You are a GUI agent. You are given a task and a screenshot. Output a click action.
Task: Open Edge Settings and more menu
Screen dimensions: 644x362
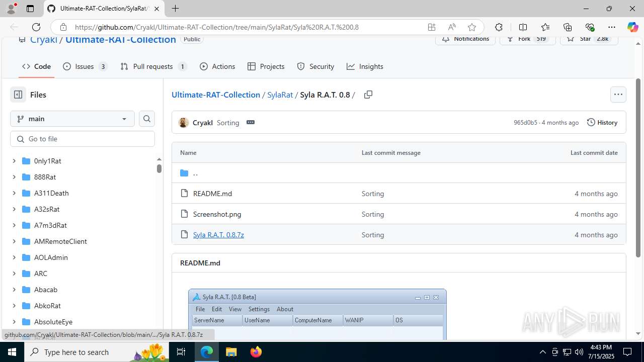point(612,27)
